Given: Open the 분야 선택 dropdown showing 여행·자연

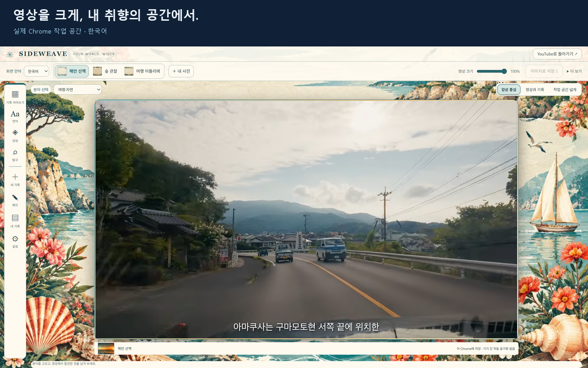Looking at the screenshot, I should click(78, 90).
